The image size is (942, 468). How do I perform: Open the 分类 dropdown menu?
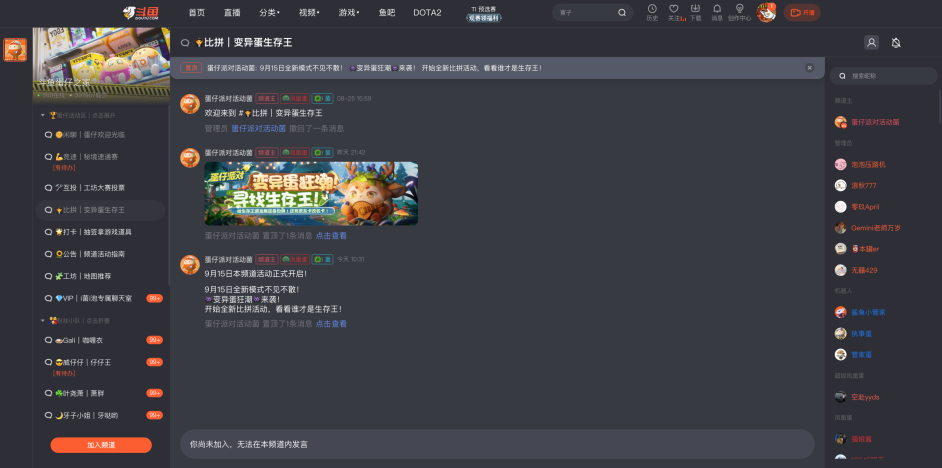269,13
